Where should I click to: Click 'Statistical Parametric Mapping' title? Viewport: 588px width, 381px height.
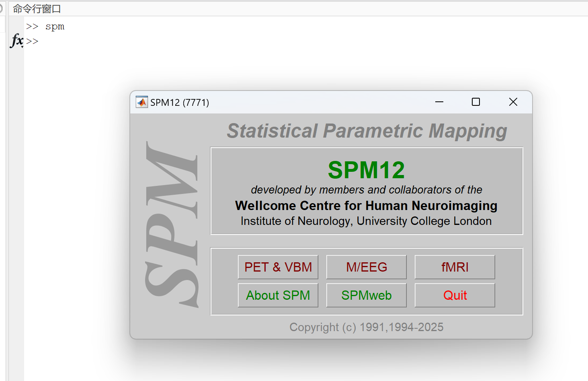click(x=367, y=131)
